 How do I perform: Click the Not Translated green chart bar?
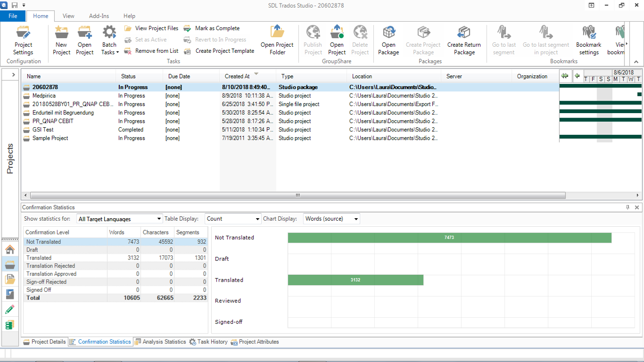point(449,238)
